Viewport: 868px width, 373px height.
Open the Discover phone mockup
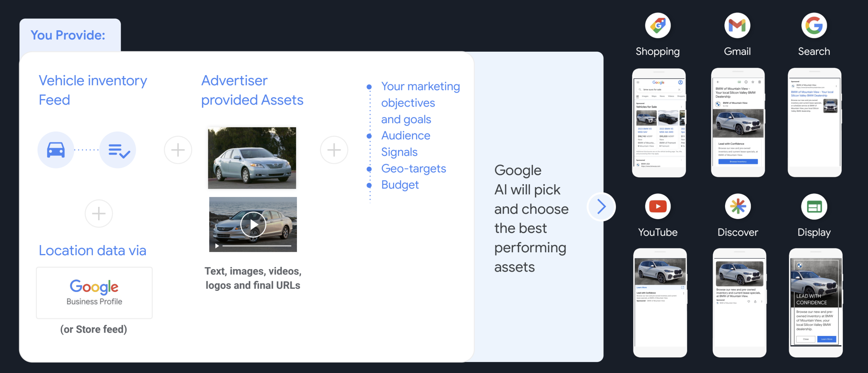coord(739,303)
